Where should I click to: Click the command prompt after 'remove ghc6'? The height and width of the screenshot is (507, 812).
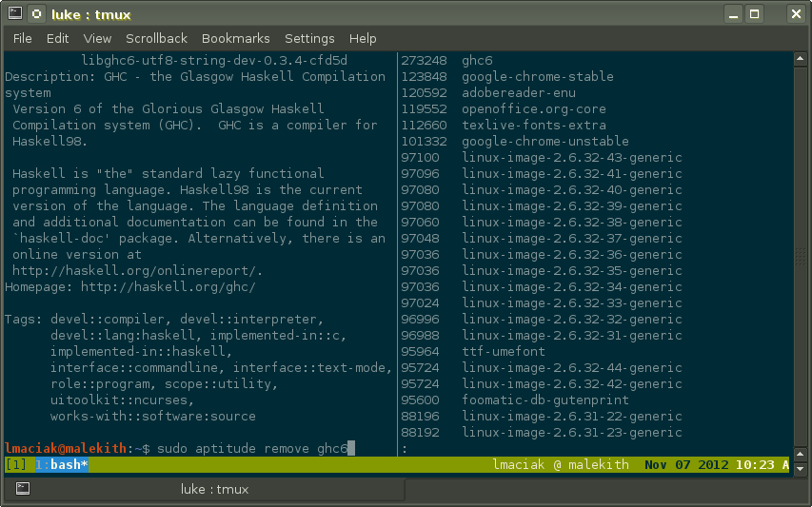[x=351, y=448]
